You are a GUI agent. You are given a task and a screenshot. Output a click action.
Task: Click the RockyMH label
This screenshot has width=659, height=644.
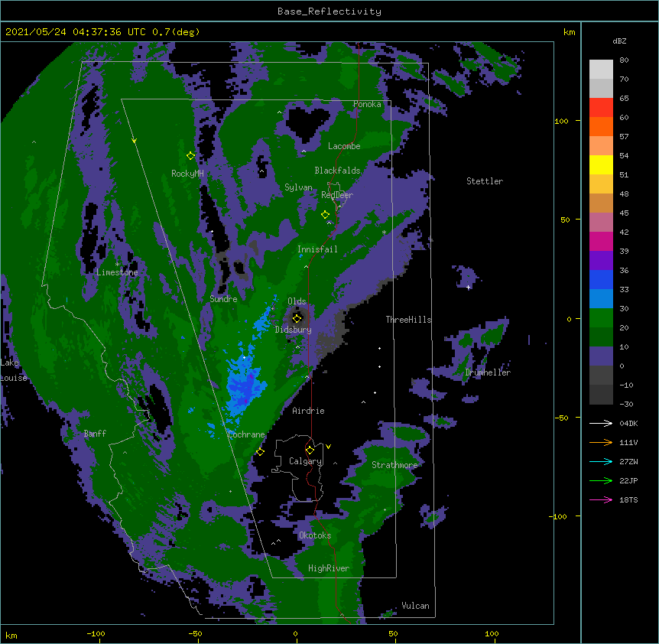187,173
